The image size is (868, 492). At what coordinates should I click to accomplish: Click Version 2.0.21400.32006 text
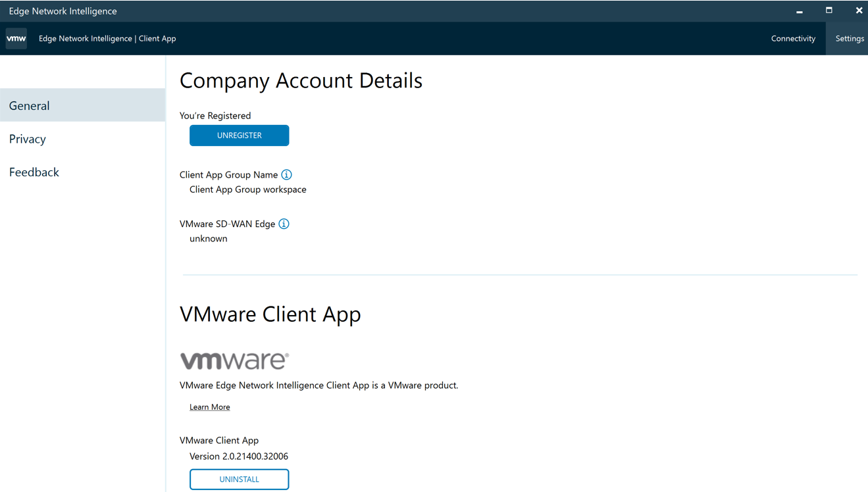coord(239,456)
